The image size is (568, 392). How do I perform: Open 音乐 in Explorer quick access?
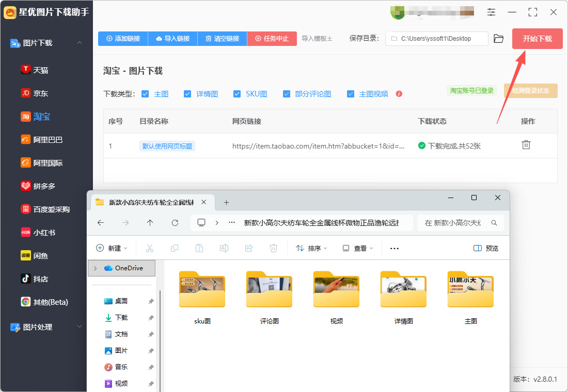[121, 367]
